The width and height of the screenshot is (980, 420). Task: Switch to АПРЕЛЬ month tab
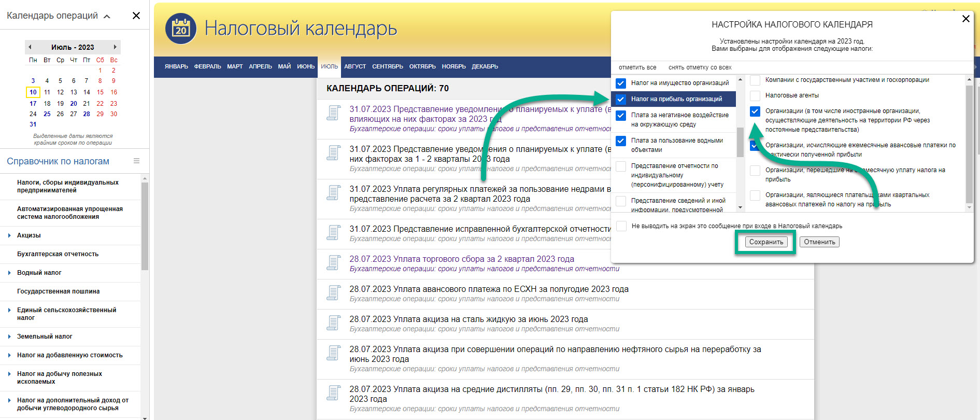[260, 66]
